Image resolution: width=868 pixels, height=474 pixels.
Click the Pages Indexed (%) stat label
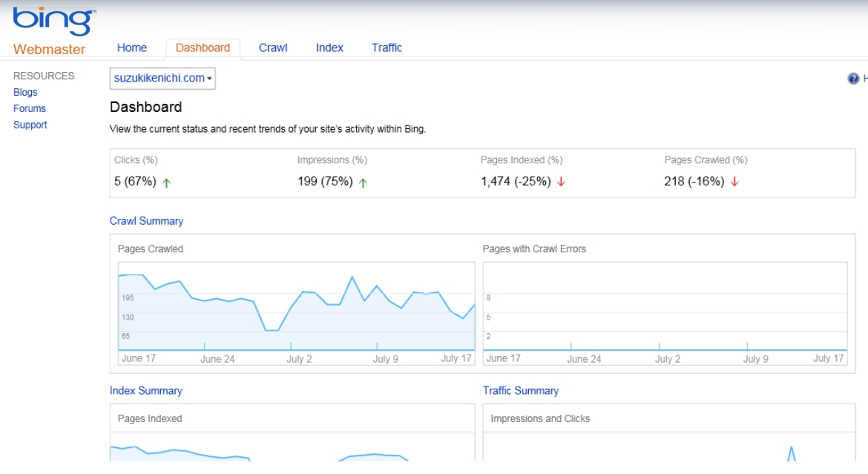pyautogui.click(x=522, y=160)
